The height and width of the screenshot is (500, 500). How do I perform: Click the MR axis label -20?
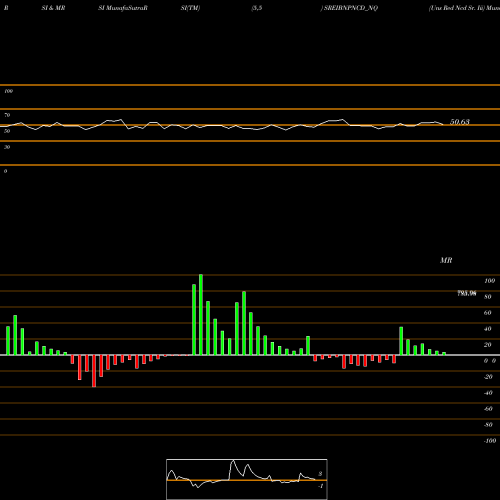488,377
